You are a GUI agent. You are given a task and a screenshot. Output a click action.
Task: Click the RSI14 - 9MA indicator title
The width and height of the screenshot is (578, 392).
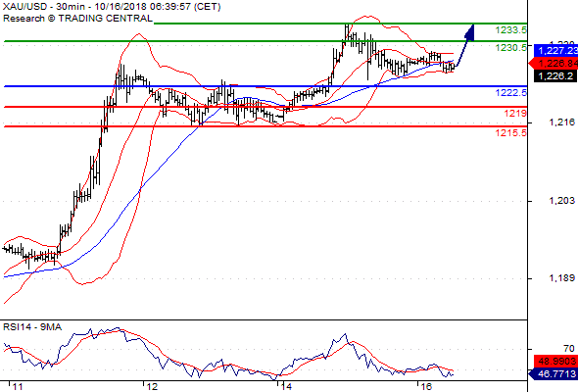tap(32, 327)
